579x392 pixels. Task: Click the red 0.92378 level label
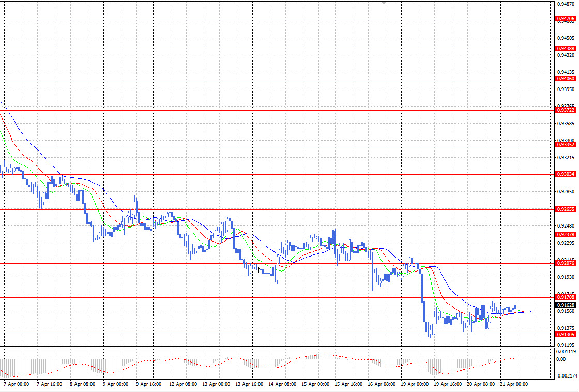[x=566, y=235]
